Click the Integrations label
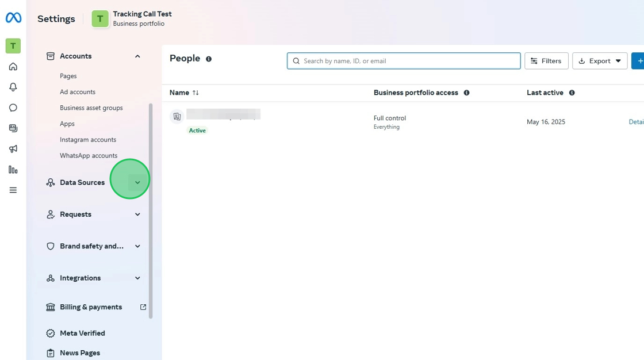This screenshot has width=644, height=360. (x=80, y=278)
